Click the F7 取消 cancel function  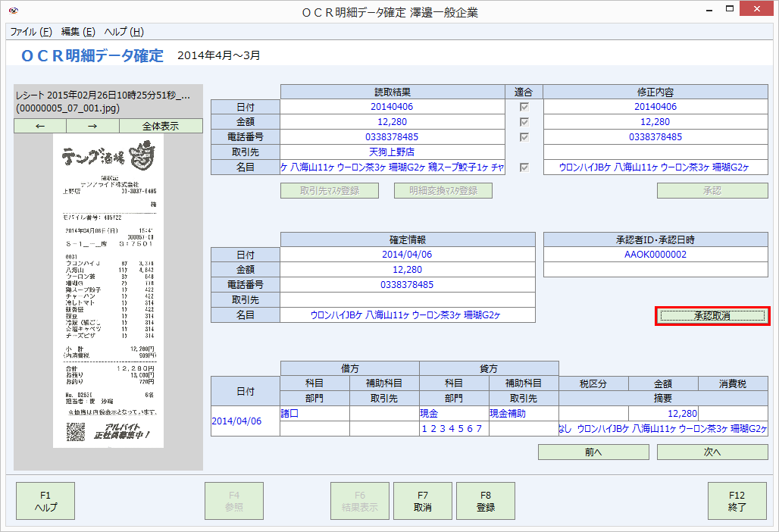(x=422, y=501)
